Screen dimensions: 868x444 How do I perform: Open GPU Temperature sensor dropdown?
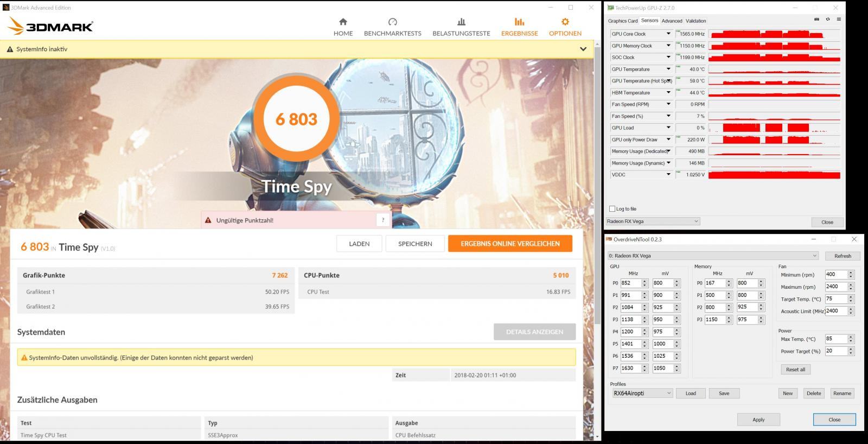point(668,69)
